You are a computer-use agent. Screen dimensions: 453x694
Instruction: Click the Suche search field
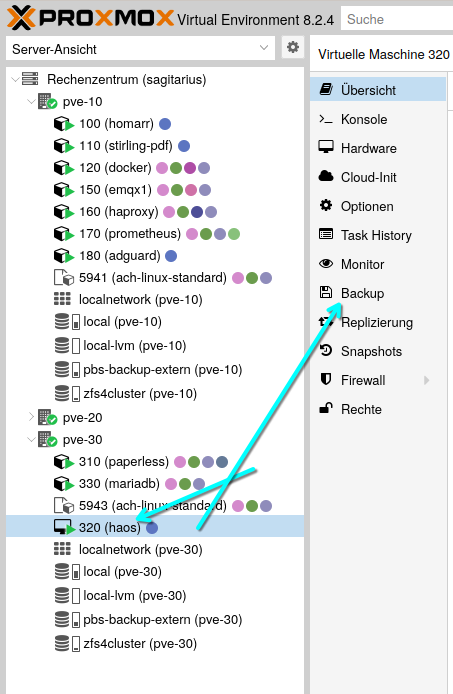(x=397, y=19)
